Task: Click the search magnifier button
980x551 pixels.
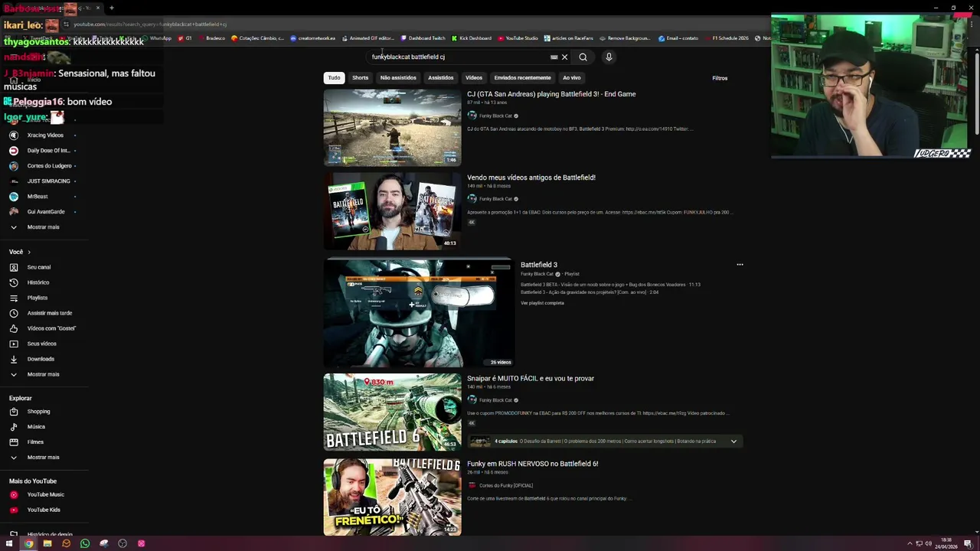Action: (583, 57)
